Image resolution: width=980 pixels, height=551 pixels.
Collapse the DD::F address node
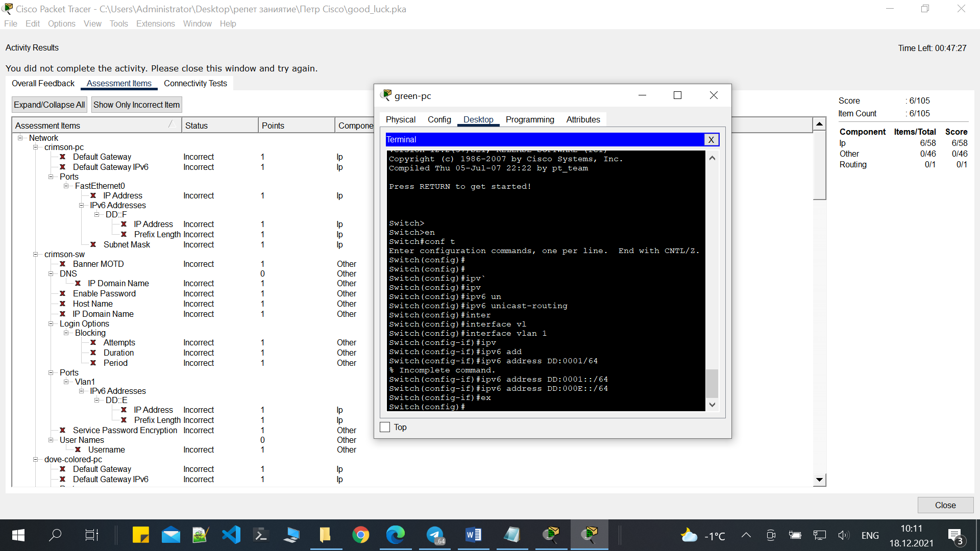[x=96, y=215]
